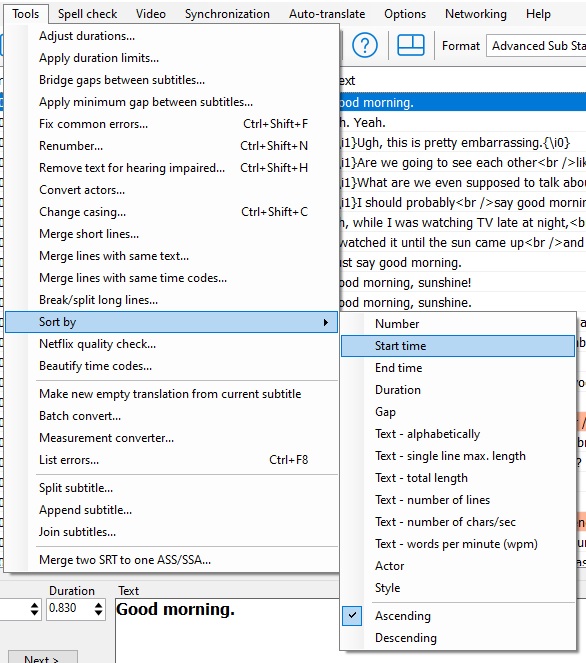Select Descending sort order
The height and width of the screenshot is (663, 586).
[405, 638]
